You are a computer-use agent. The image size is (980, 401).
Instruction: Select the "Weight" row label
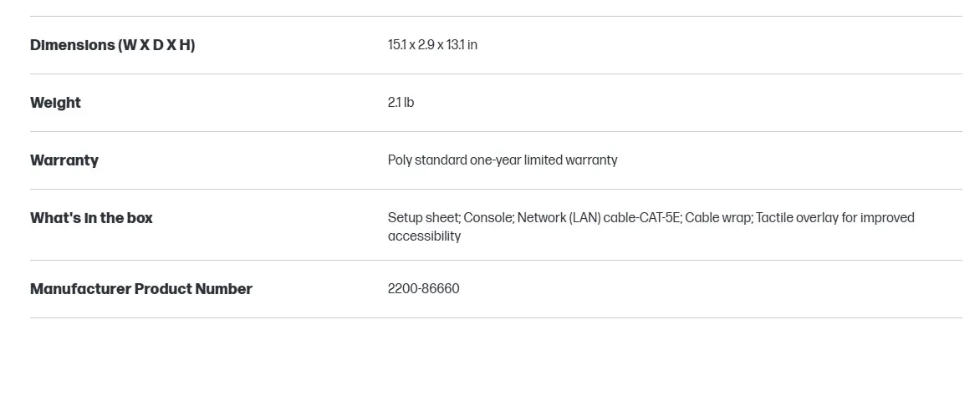pyautogui.click(x=55, y=103)
